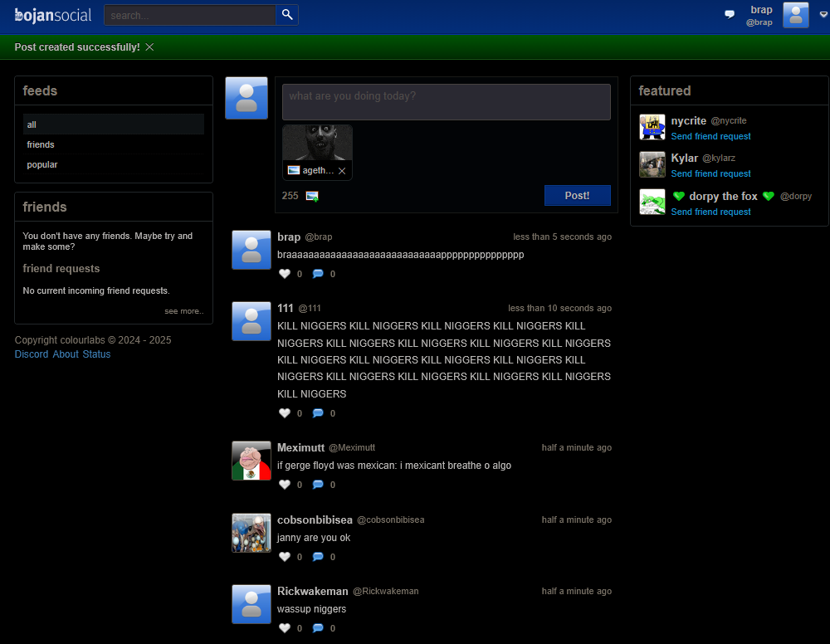Screen dimensions: 830x644
Task: Open comments on the @111 post
Action: coord(318,413)
